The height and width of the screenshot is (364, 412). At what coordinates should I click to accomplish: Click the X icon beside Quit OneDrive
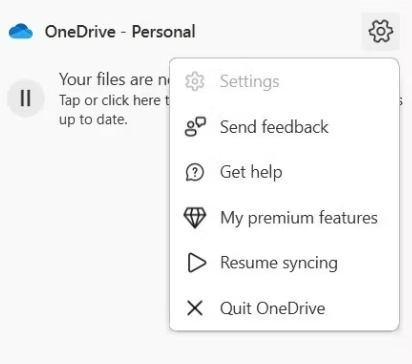point(195,308)
